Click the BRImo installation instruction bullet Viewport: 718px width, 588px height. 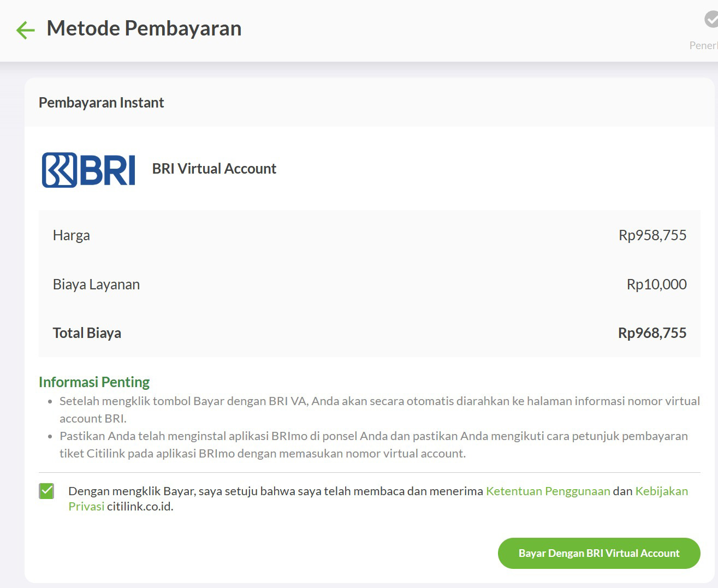(373, 444)
